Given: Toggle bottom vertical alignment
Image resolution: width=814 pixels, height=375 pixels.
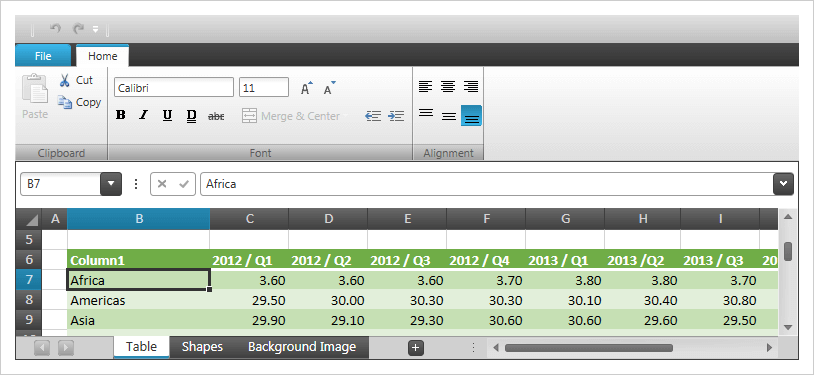Looking at the screenshot, I should tap(471, 116).
